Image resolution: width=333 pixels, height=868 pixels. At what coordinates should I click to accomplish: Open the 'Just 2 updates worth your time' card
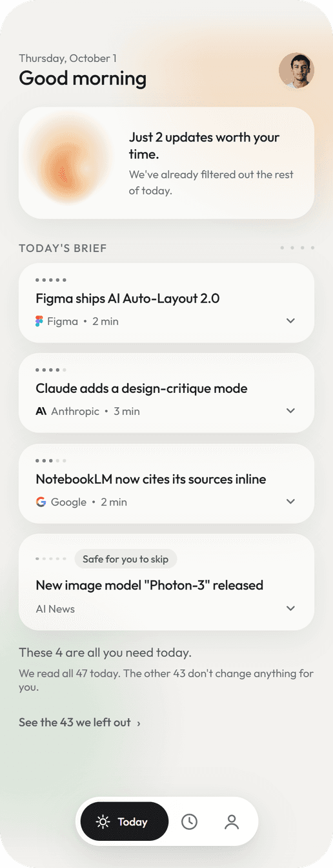[166, 163]
